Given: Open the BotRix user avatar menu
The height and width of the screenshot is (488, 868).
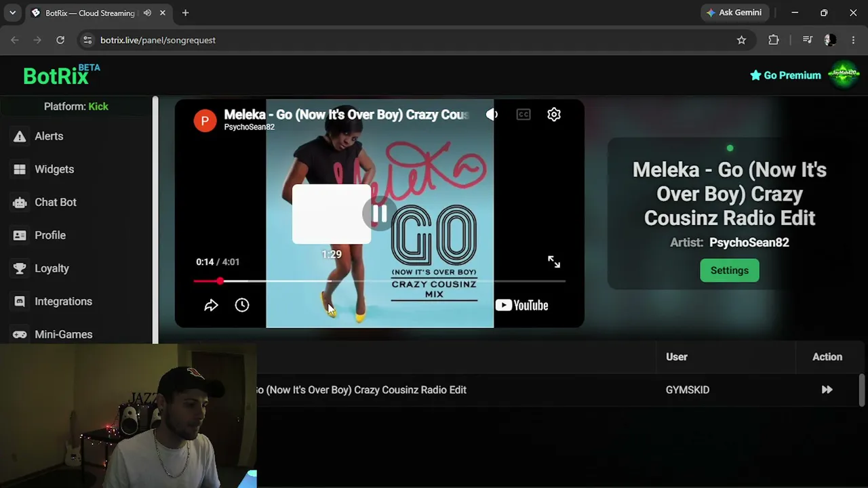Looking at the screenshot, I should coord(844,75).
